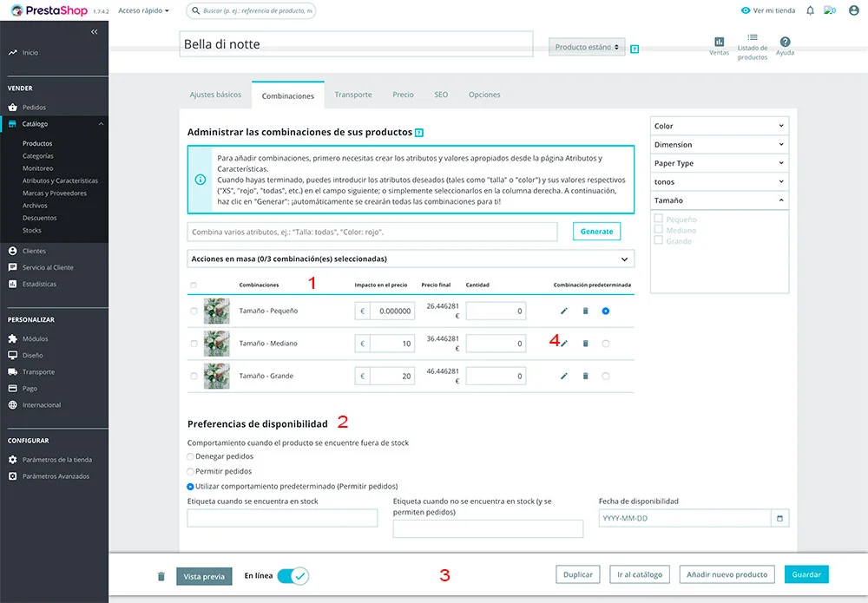Open calendar picker for availability date

tap(779, 518)
